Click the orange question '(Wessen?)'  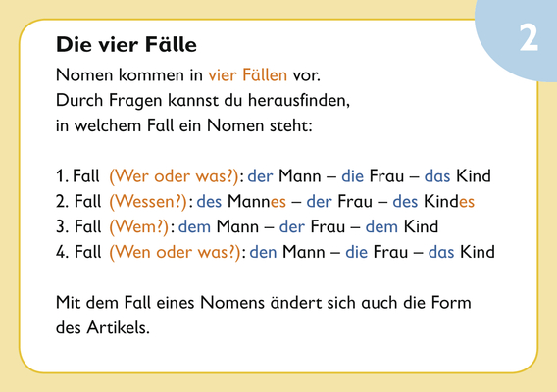(x=148, y=202)
